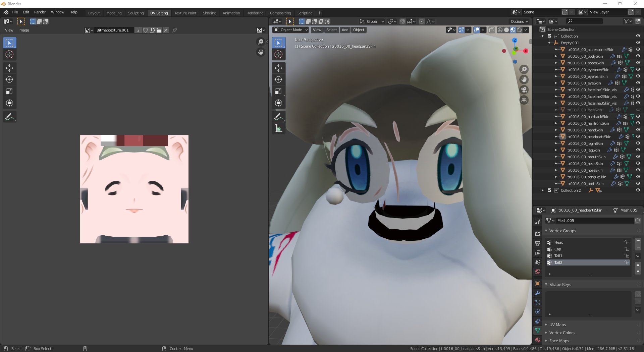
Task: Open the outliner filter funnel
Action: (x=627, y=21)
